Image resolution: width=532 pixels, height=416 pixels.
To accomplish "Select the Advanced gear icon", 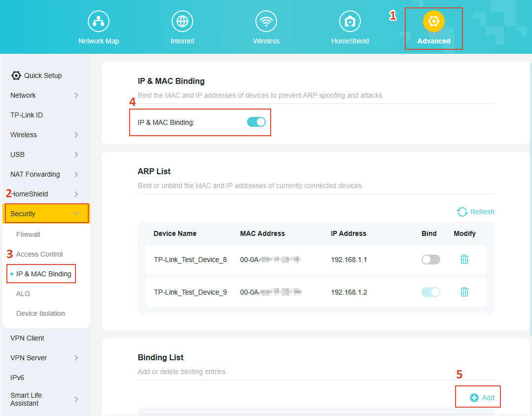I will point(433,21).
